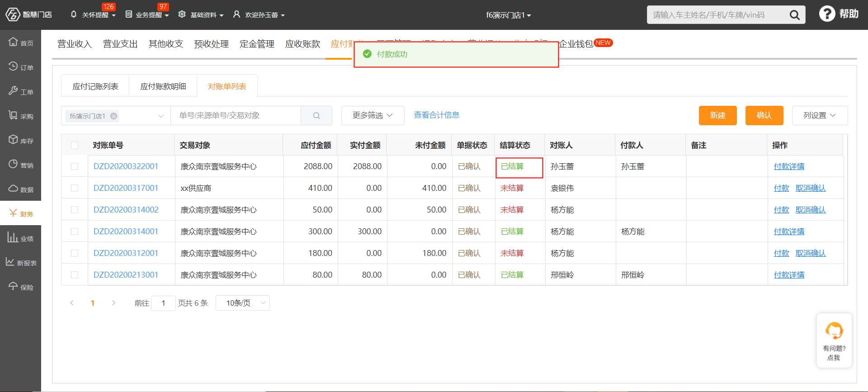
Task: Check the row DZD20200317001
Action: click(75, 188)
